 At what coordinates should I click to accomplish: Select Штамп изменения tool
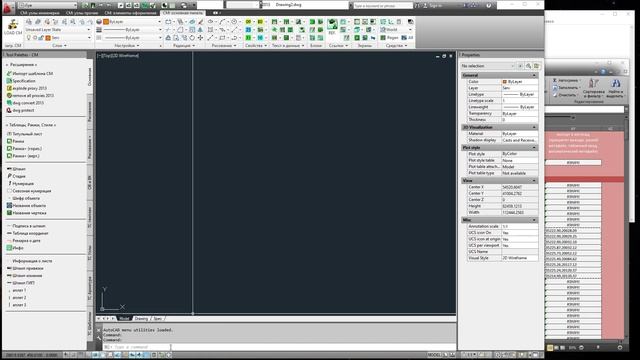[x=24, y=276]
